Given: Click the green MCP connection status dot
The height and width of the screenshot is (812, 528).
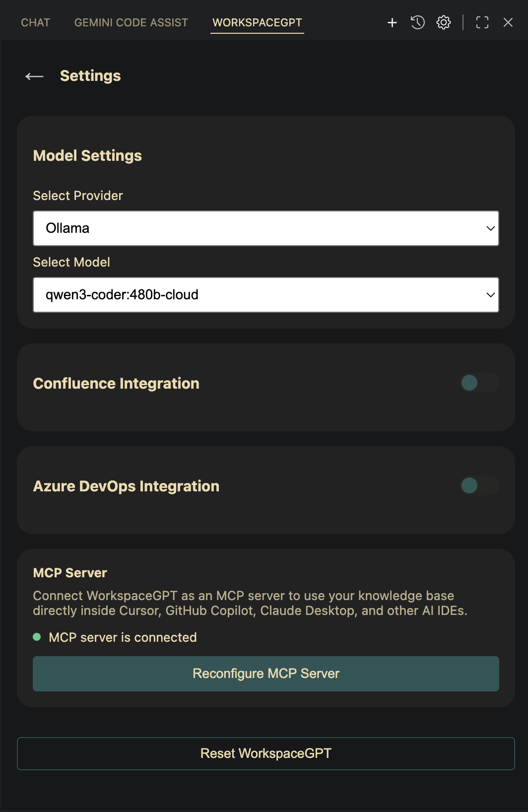Looking at the screenshot, I should point(37,637).
